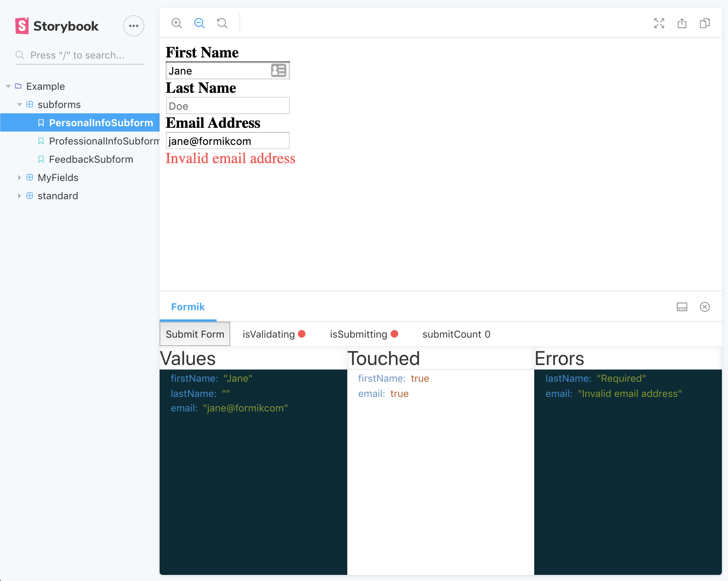The height and width of the screenshot is (581, 728).
Task: Click the red isValidating indicator dot
Action: click(x=302, y=334)
